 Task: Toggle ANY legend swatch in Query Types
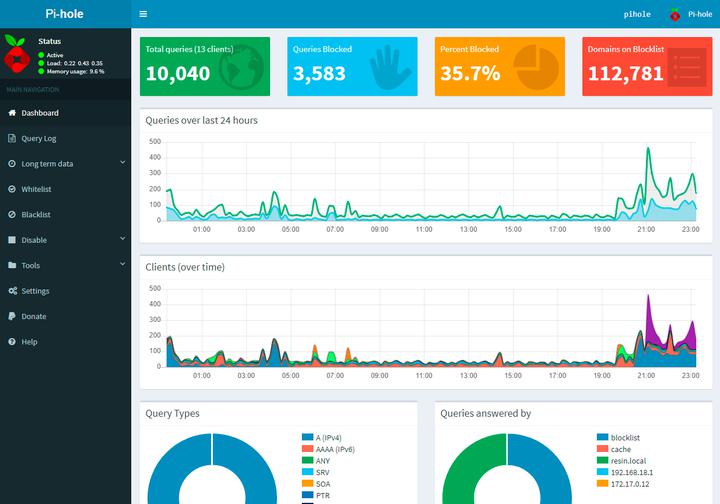pos(308,460)
